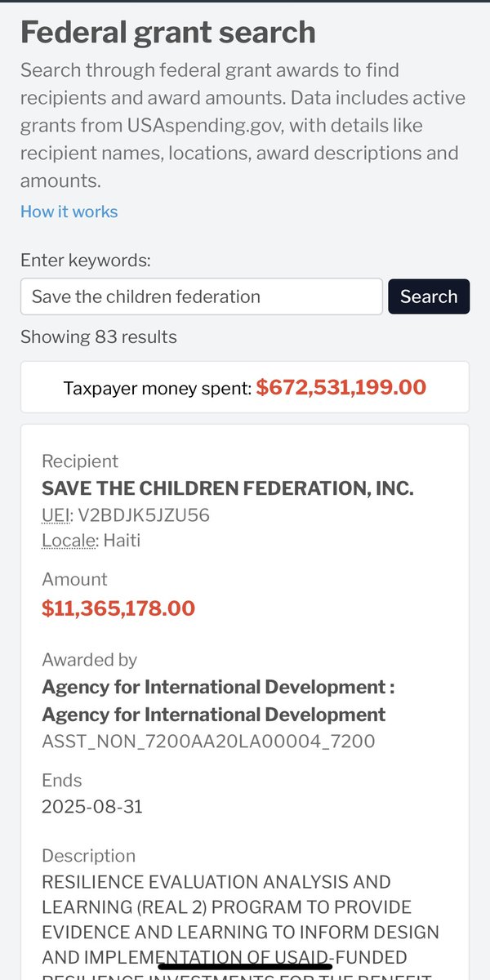Screen dimensions: 490x980
Task: Click the Showing 83 results text
Action: pyautogui.click(x=98, y=336)
